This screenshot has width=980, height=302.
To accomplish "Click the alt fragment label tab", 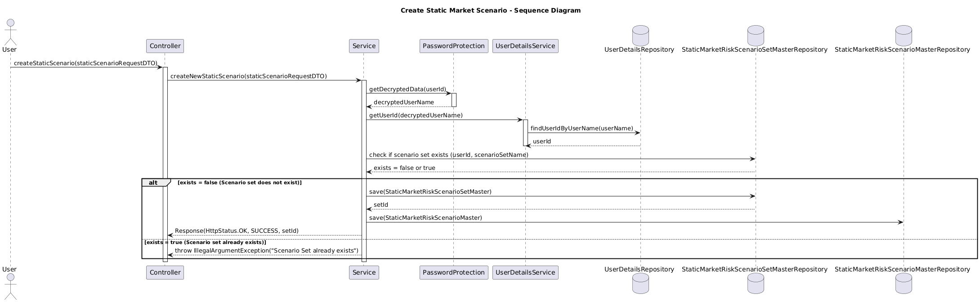I will [x=156, y=182].
